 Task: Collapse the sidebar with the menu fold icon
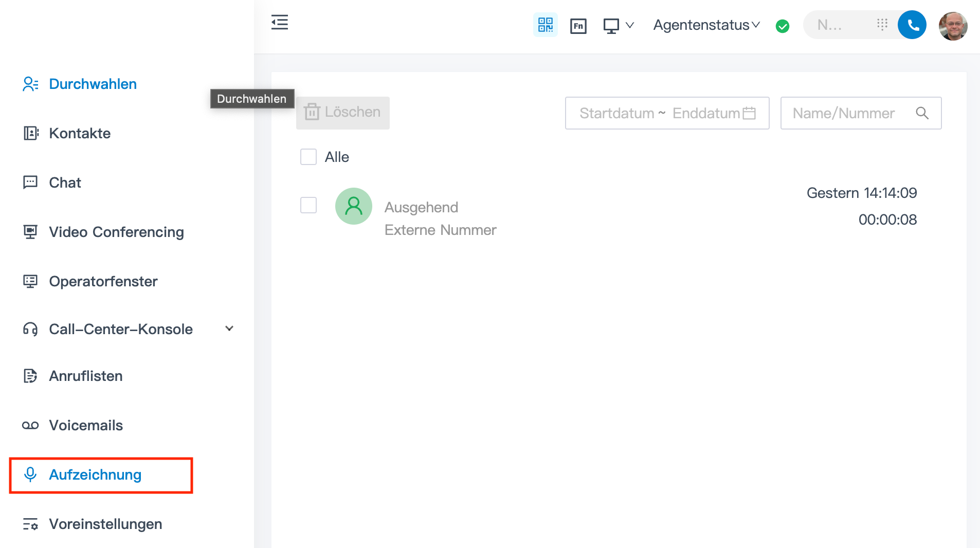point(279,23)
